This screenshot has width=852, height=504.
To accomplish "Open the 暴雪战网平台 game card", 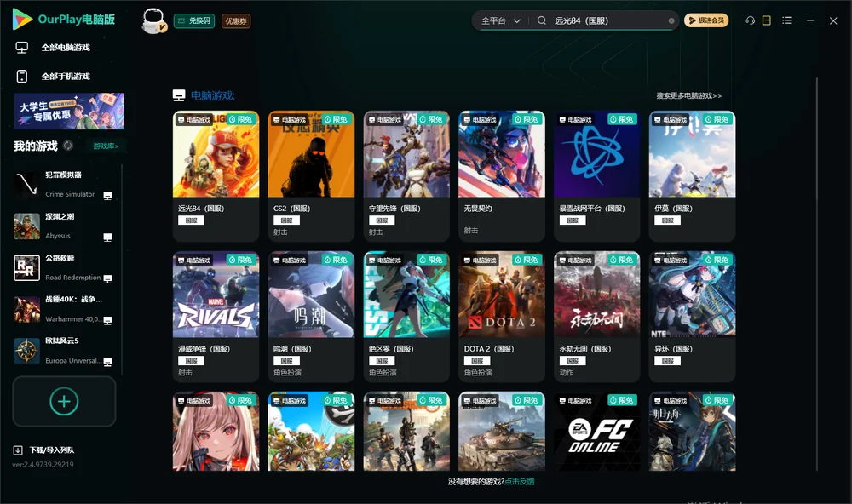I will [x=596, y=176].
